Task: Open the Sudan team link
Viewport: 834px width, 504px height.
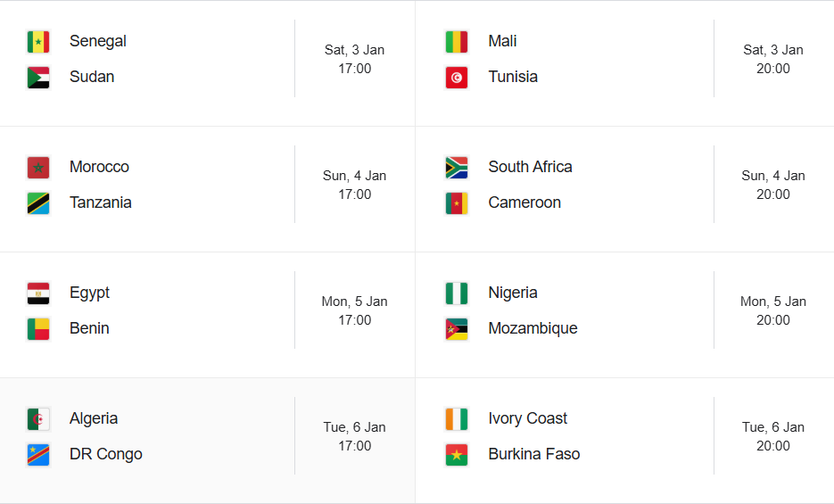Action: (92, 77)
